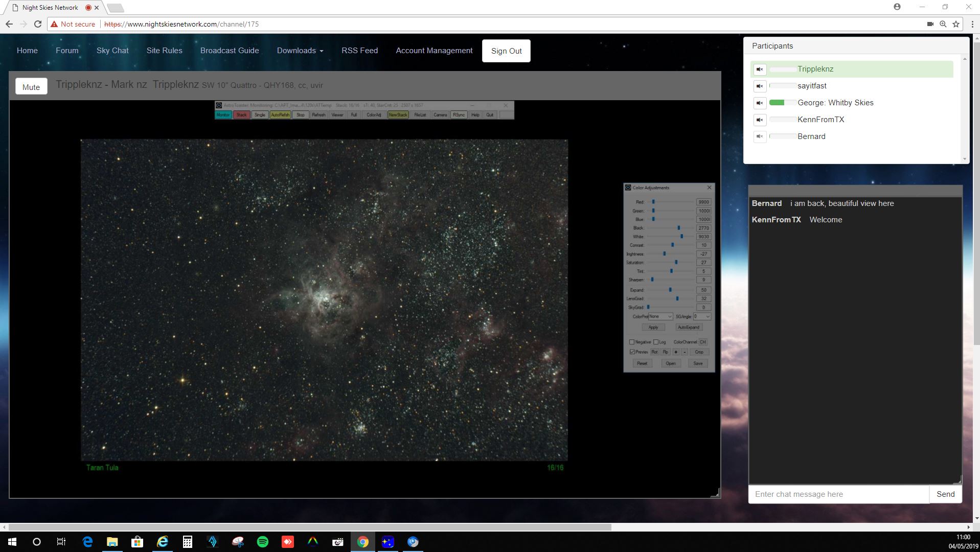Open Sky Chat from navigation
The width and height of the screenshot is (980, 552).
(x=112, y=51)
